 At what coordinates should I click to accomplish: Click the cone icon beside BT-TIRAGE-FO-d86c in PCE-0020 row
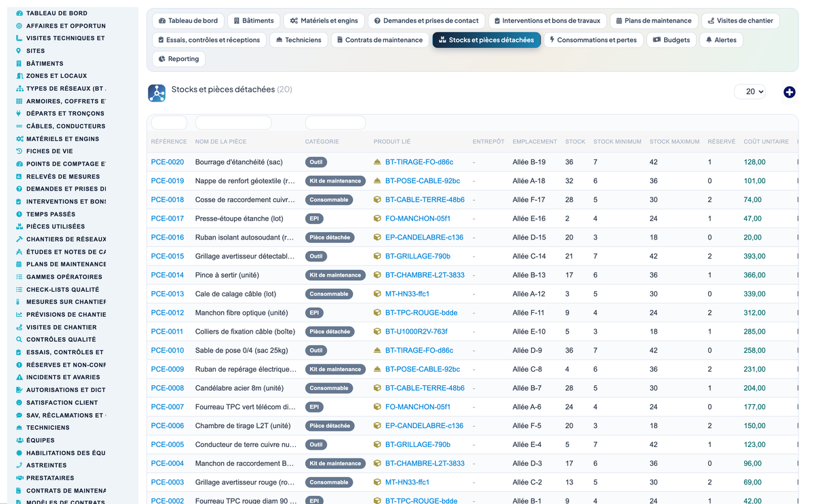pos(378,162)
